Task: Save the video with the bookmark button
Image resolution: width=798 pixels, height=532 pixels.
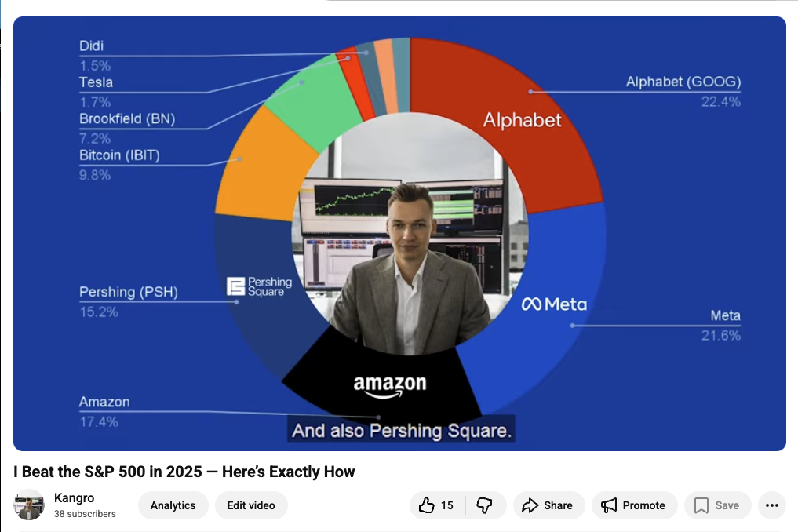Action: coord(717,505)
